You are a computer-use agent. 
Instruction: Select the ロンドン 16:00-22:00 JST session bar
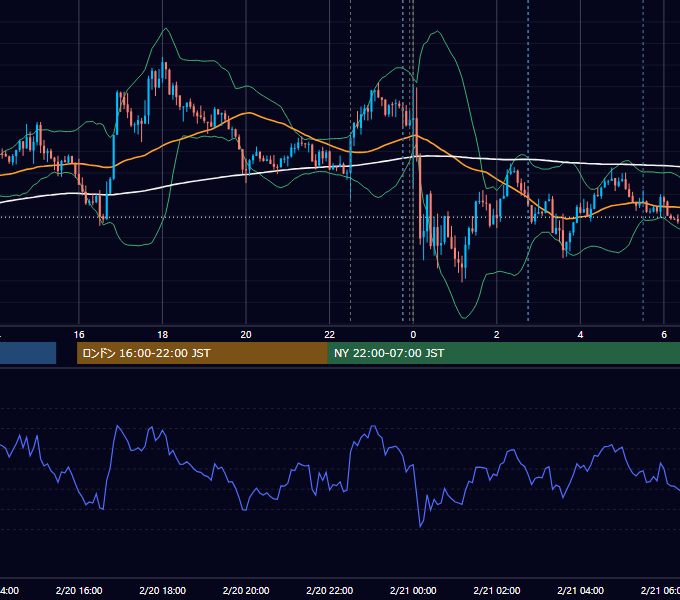click(x=202, y=353)
